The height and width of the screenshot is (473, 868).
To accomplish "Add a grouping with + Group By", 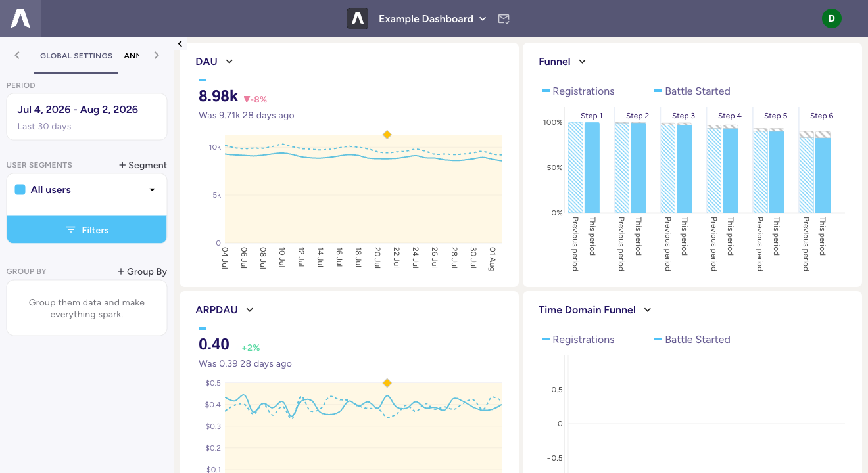I will tap(142, 271).
